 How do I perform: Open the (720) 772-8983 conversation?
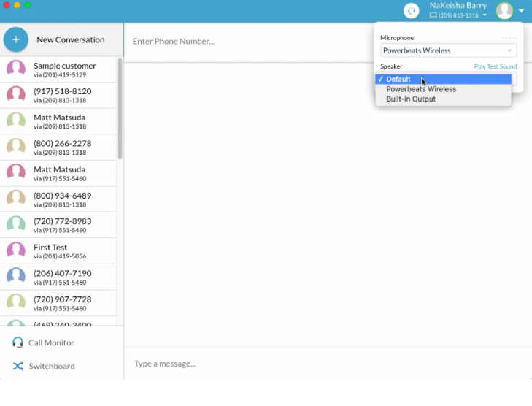58,225
